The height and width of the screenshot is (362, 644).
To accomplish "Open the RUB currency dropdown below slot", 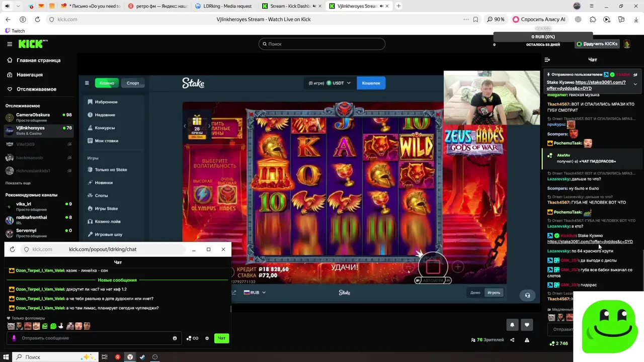I will coord(255,292).
